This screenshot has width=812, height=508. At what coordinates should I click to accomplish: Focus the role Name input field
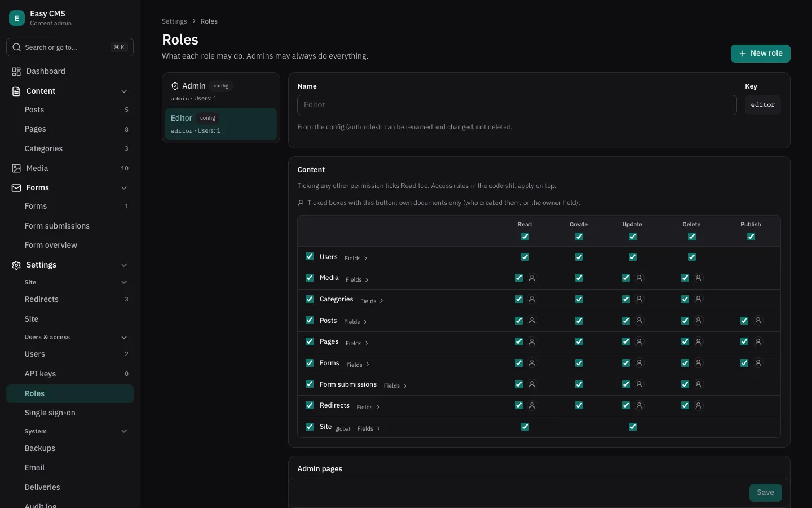[517, 105]
